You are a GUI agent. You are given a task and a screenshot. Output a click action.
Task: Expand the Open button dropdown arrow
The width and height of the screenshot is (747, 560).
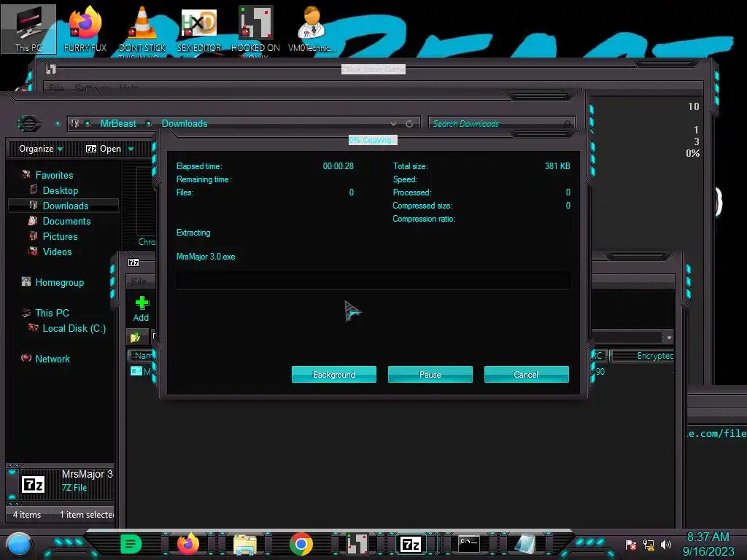[131, 149]
